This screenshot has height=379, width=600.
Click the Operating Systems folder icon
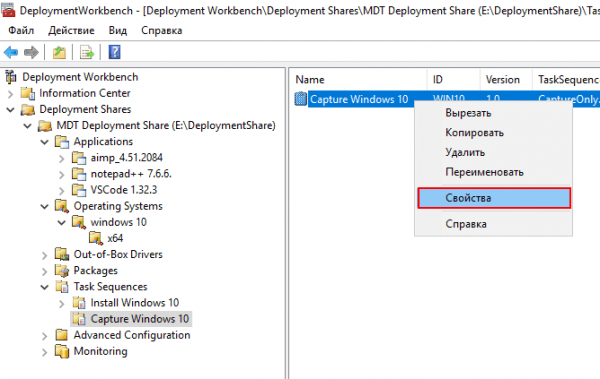[x=62, y=206]
